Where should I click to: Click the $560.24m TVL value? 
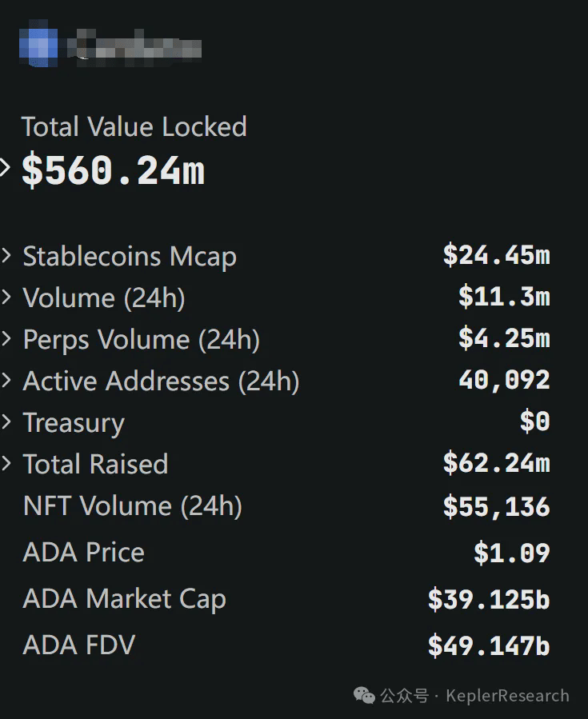113,170
